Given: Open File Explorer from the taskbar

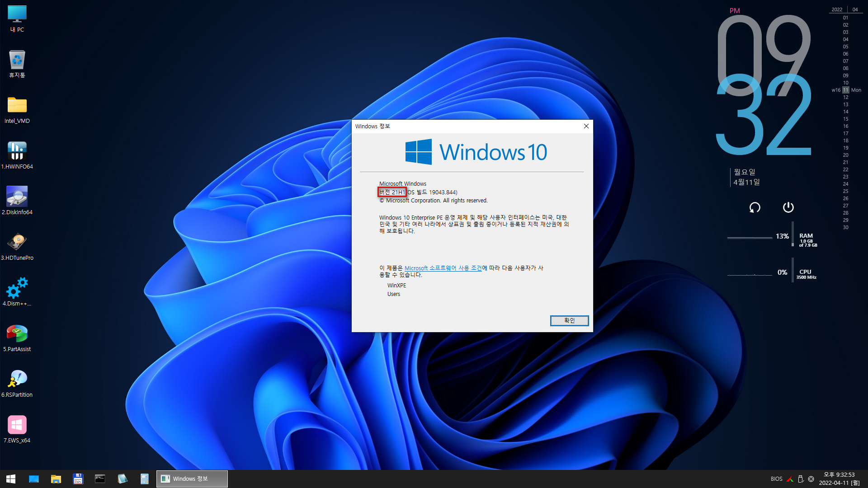Looking at the screenshot, I should [x=56, y=479].
